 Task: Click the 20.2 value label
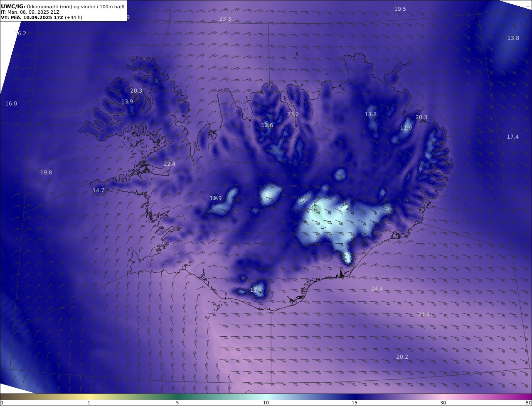coord(402,357)
